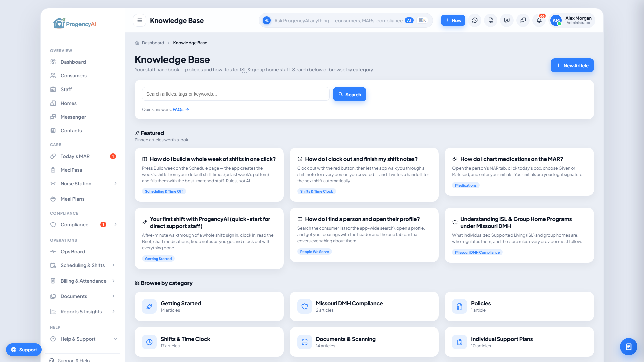Open the history clock icon in header
This screenshot has height=362, width=644.
tap(475, 20)
